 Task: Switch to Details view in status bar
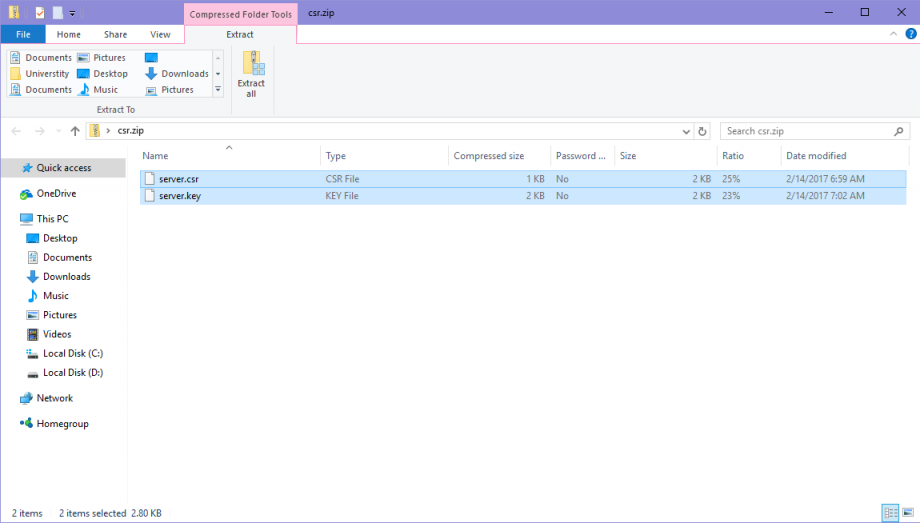click(x=890, y=513)
